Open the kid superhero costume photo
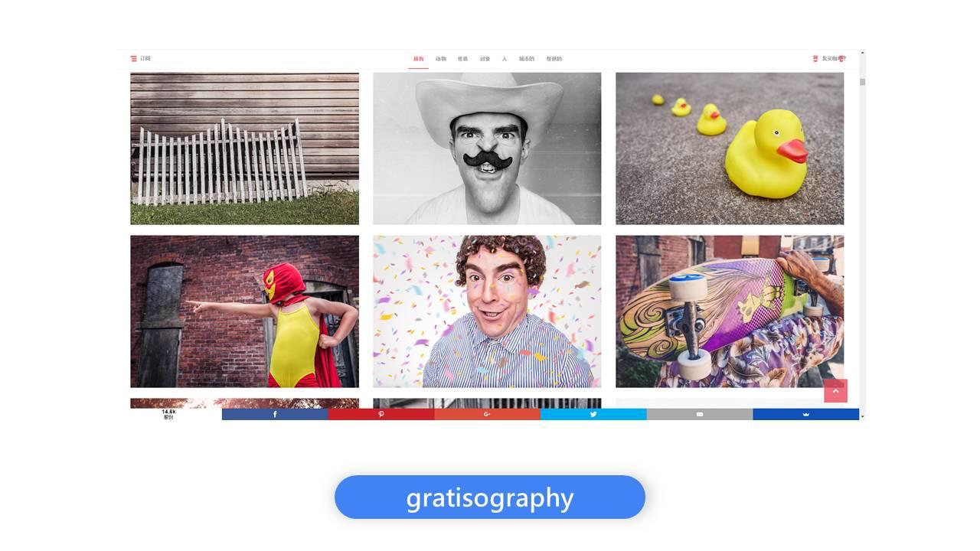The image size is (980, 551). tap(244, 311)
